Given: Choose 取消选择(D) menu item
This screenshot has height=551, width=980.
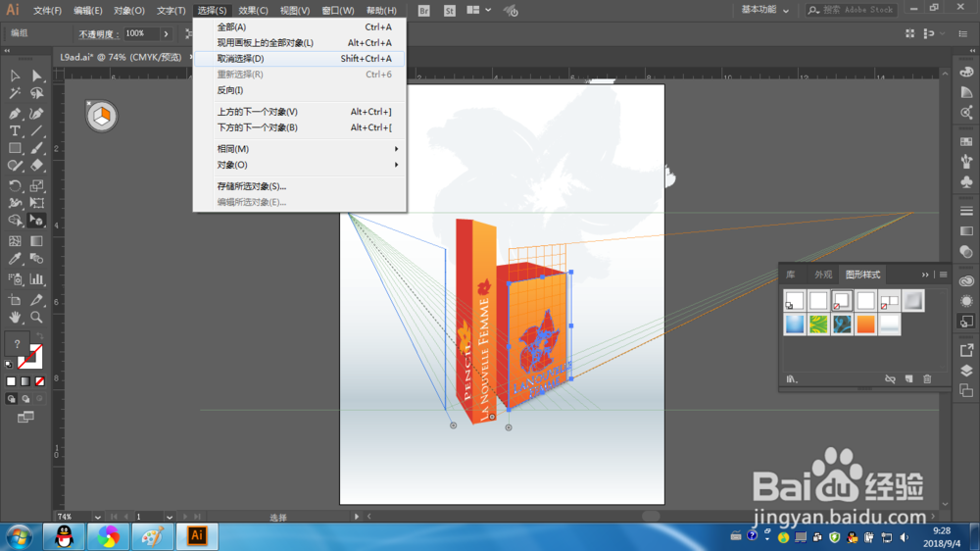Looking at the screenshot, I should [299, 58].
